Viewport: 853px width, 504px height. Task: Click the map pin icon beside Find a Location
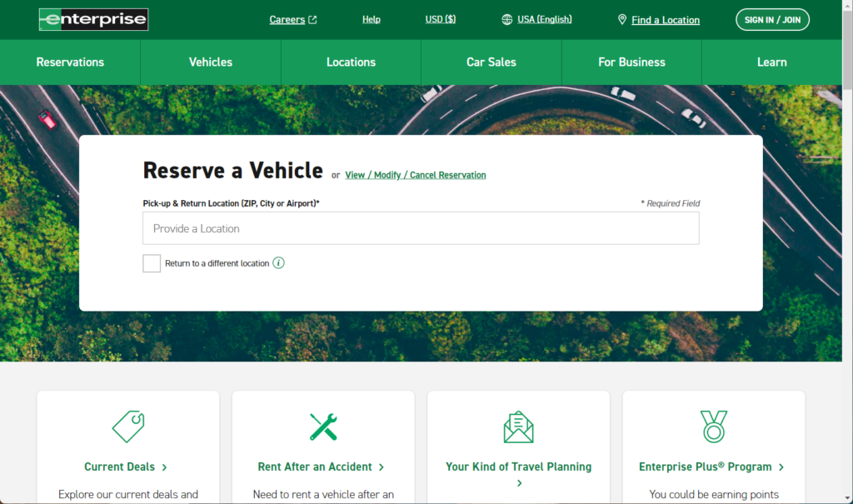622,20
